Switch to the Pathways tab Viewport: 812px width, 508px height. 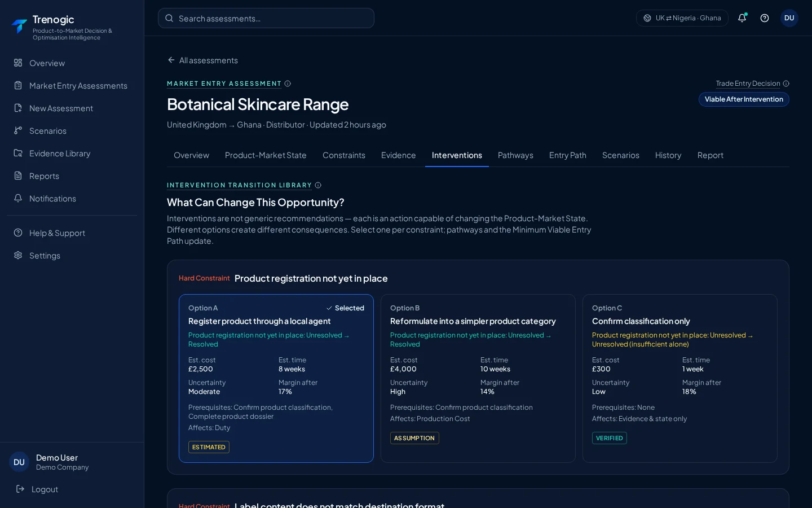[x=515, y=155]
